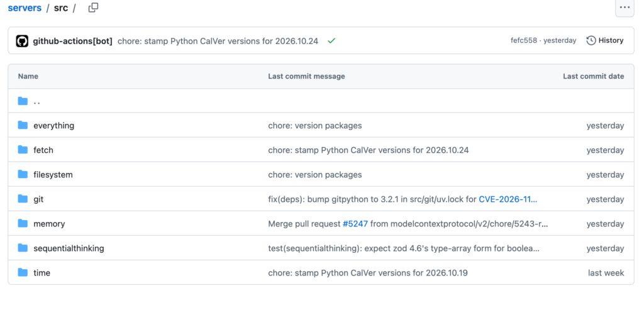The height and width of the screenshot is (327, 644).
Task: Click 'yesterday' next to commit fefc558
Action: [560, 40]
